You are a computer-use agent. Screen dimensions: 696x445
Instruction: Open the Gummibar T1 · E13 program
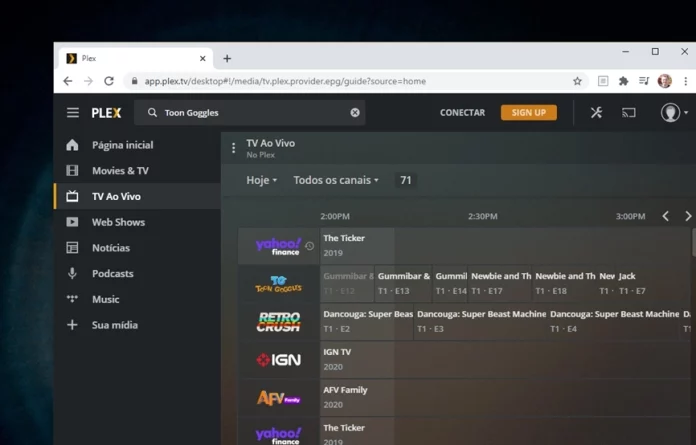click(x=403, y=284)
